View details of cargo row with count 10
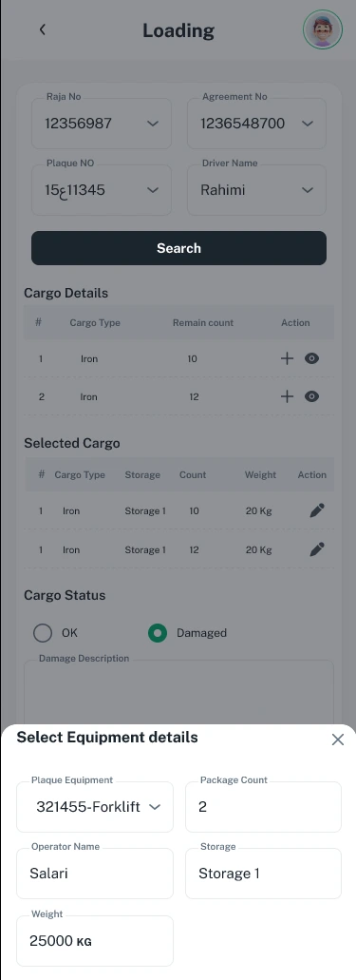This screenshot has height=980, width=356. click(311, 358)
